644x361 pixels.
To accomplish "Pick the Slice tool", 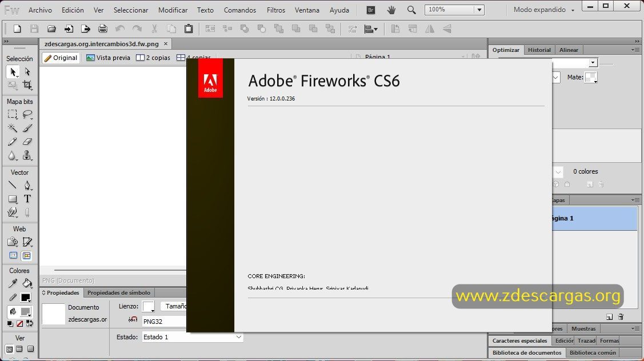I will pos(27,242).
